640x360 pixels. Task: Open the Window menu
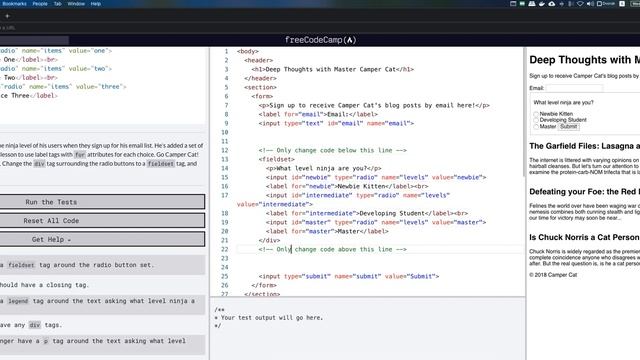click(x=76, y=4)
